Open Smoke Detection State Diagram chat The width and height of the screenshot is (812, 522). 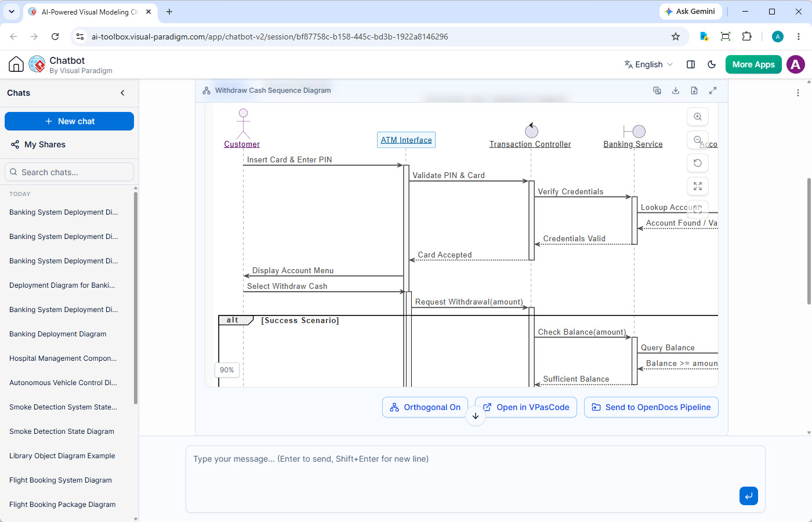click(61, 432)
